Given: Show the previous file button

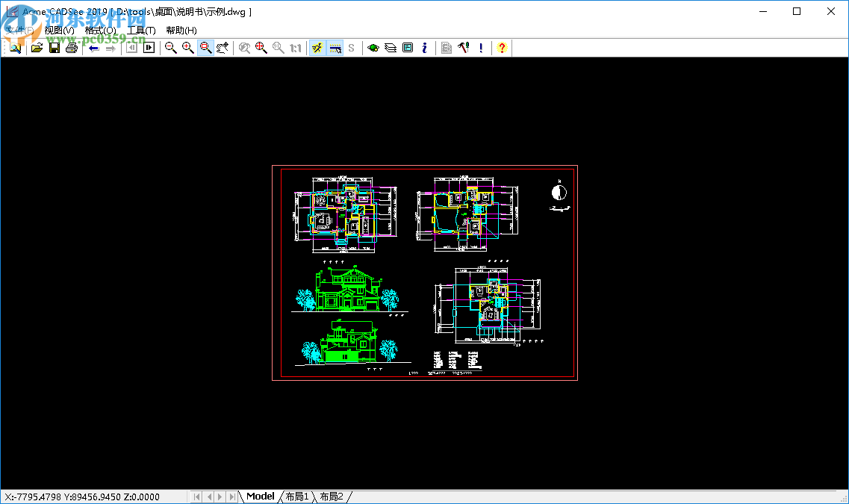Looking at the screenshot, I should click(x=131, y=49).
